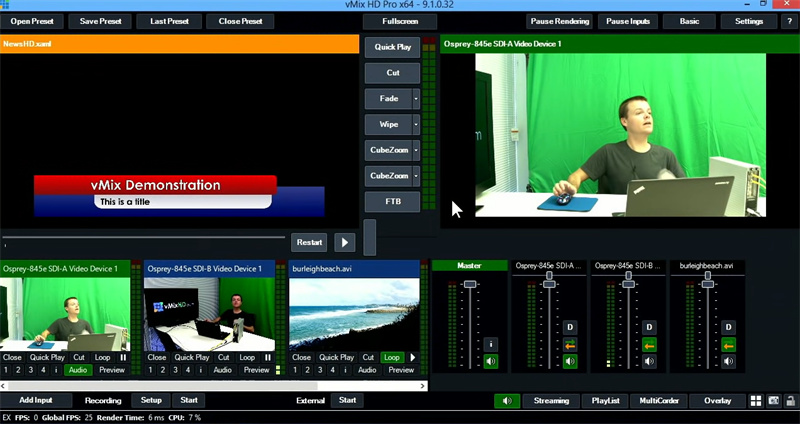
Task: Toggle Audio on the Osprey SDI-A input
Action: [77, 370]
